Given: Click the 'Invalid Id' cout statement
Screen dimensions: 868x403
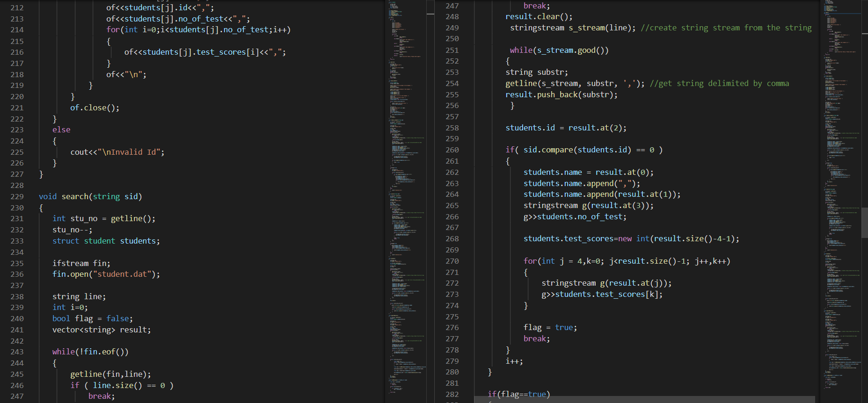Looking at the screenshot, I should (x=117, y=152).
